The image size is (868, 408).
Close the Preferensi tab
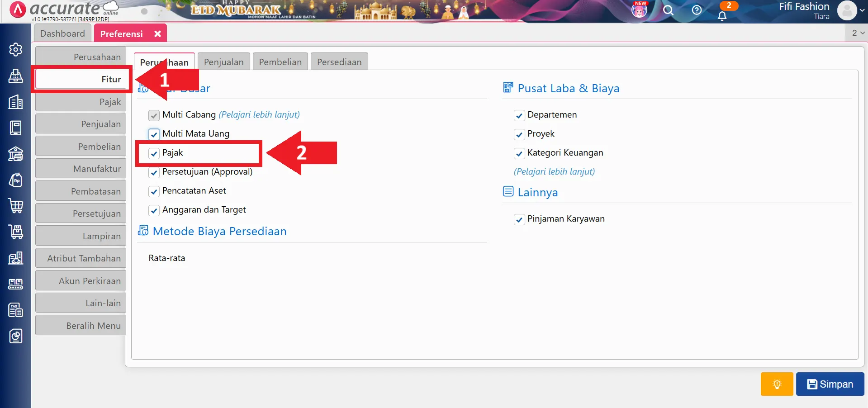tap(157, 34)
